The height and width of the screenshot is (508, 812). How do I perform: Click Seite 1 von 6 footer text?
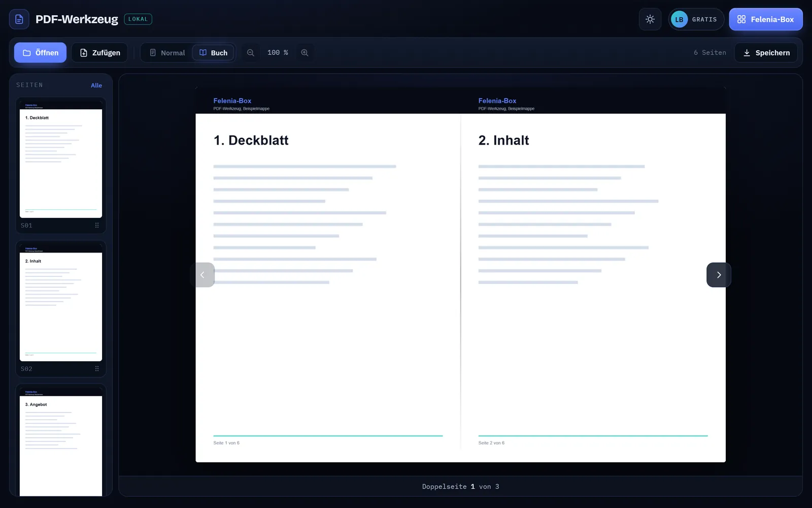pos(226,443)
